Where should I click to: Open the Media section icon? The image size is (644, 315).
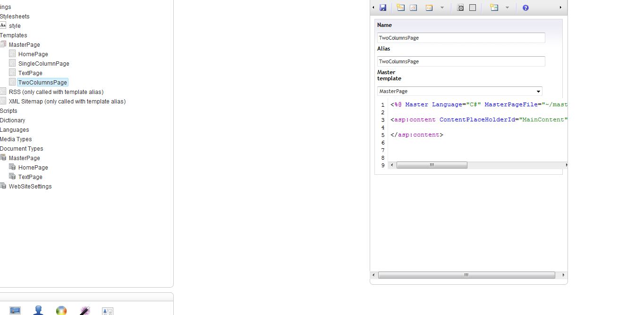[15, 310]
